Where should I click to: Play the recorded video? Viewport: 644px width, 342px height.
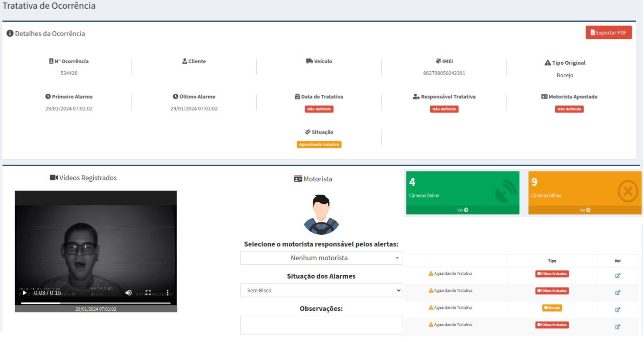tap(25, 293)
